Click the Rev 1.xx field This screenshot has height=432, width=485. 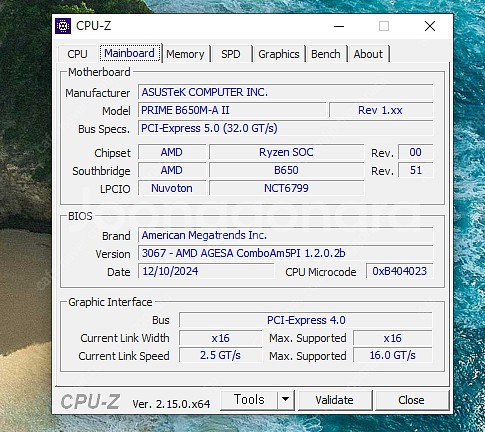click(x=381, y=110)
